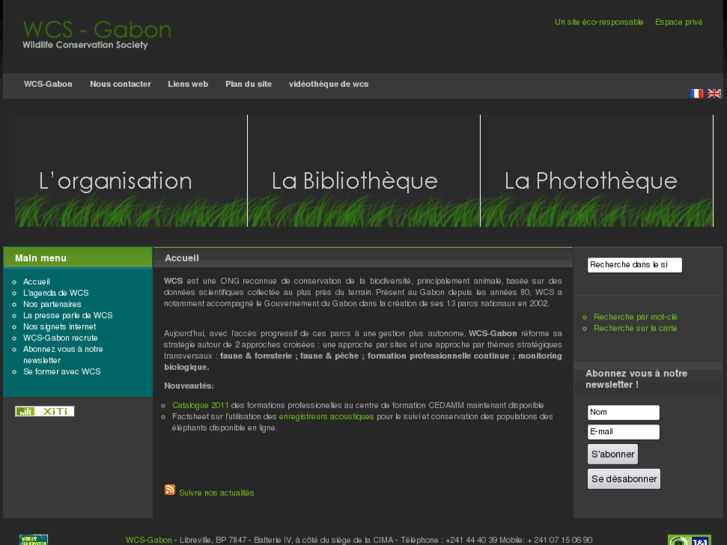
Task: Open Nos partenaires page
Action: [52, 304]
